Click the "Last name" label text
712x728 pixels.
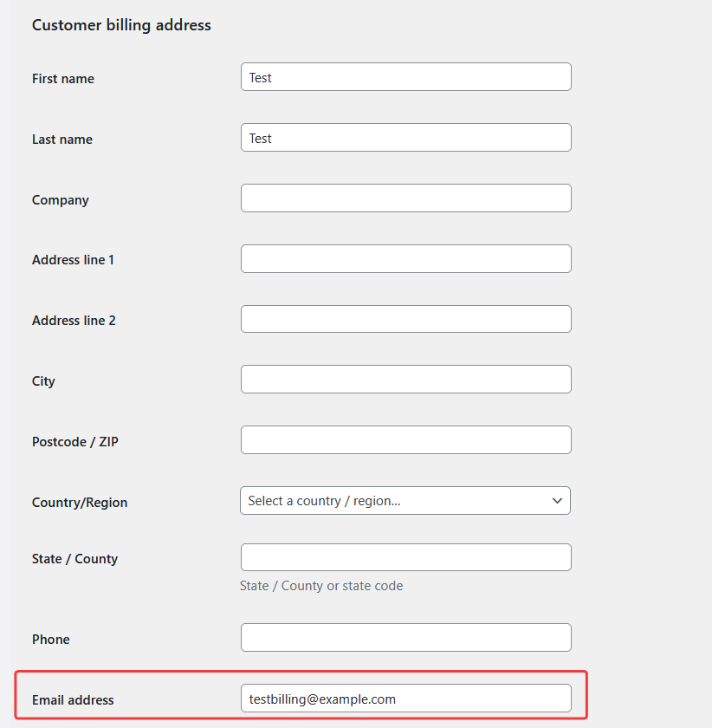(62, 140)
